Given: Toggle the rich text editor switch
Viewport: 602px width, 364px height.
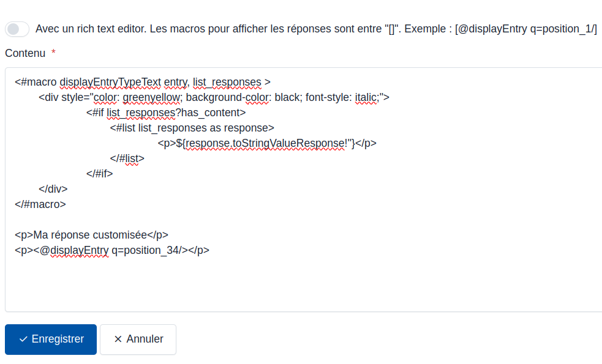Looking at the screenshot, I should click(17, 29).
